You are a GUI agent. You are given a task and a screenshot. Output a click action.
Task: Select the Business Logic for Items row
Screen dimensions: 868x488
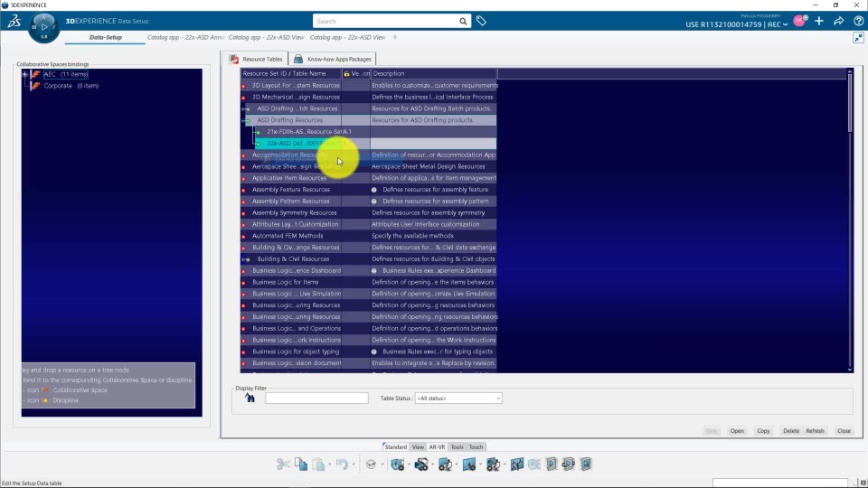[369, 282]
